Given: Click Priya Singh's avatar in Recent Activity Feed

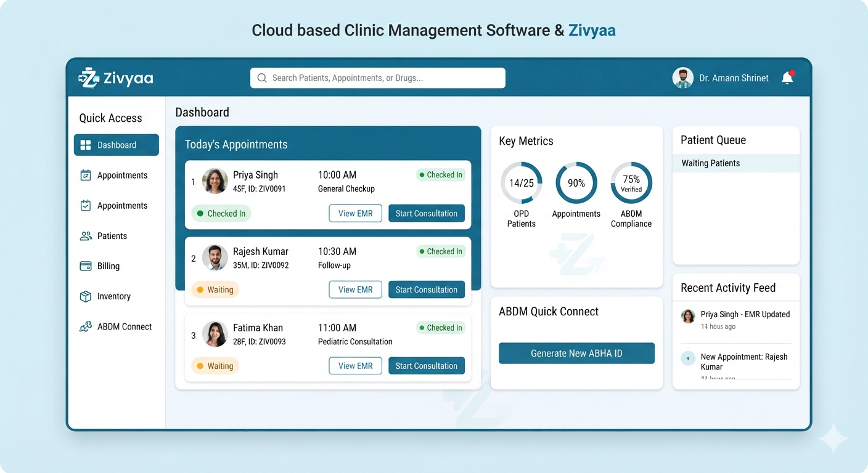Looking at the screenshot, I should point(688,317).
